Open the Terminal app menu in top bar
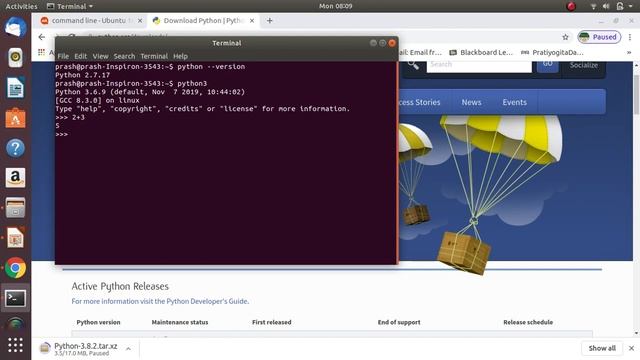This screenshot has width=640, height=360. [x=70, y=6]
